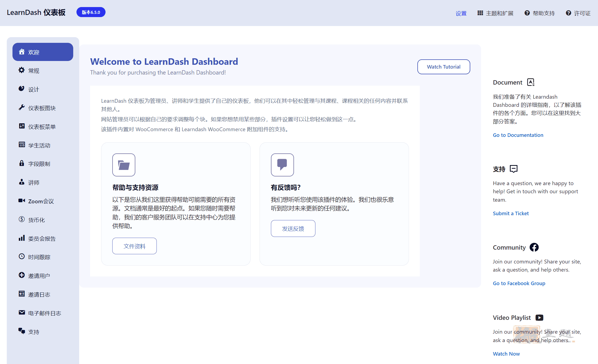Select 学生活动 in the sidebar
The height and width of the screenshot is (364, 598).
click(43, 145)
